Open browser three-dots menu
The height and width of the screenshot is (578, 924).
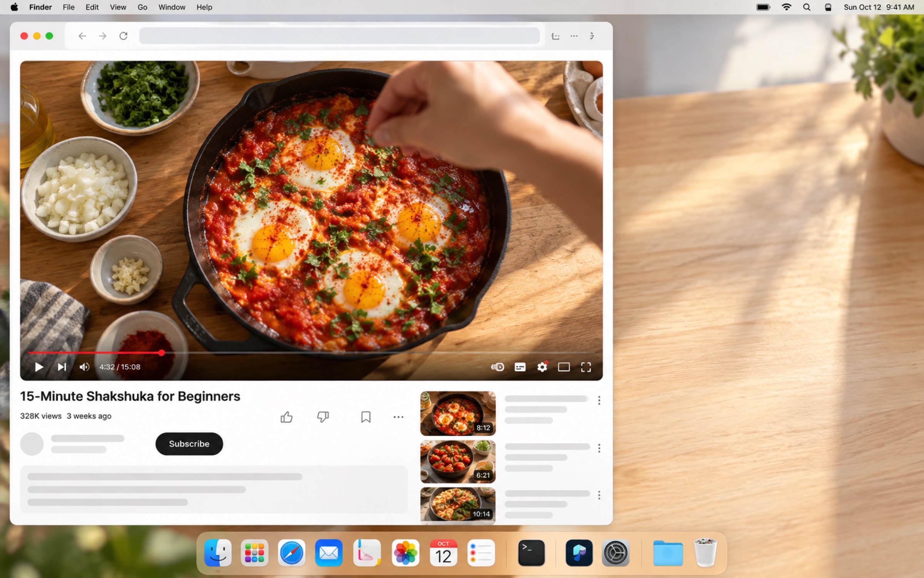pos(574,36)
